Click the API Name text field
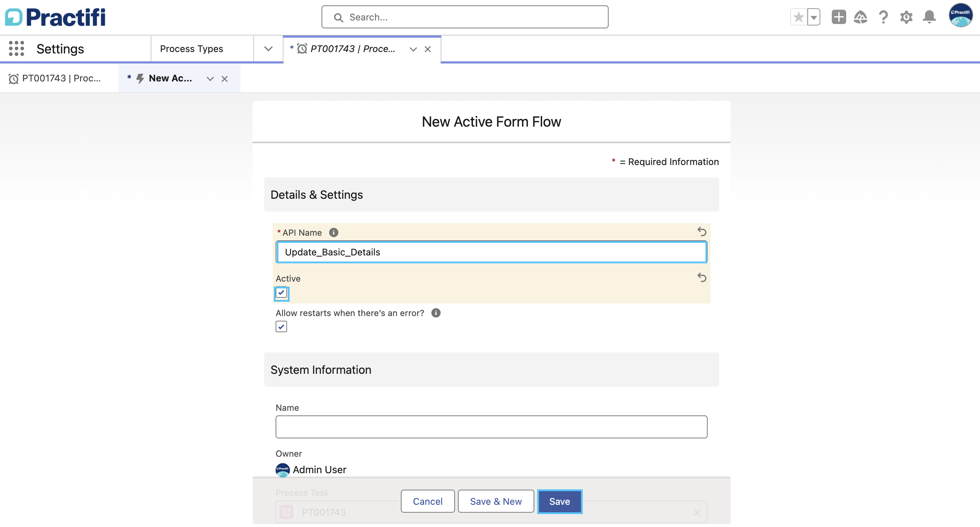 pyautogui.click(x=491, y=252)
